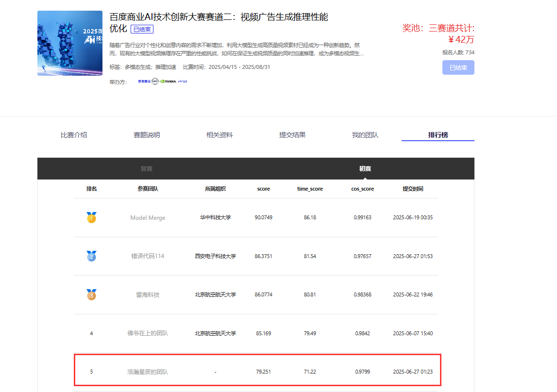557x392 pixels.
Task: Click rank number 4
Action: pyautogui.click(x=91, y=333)
